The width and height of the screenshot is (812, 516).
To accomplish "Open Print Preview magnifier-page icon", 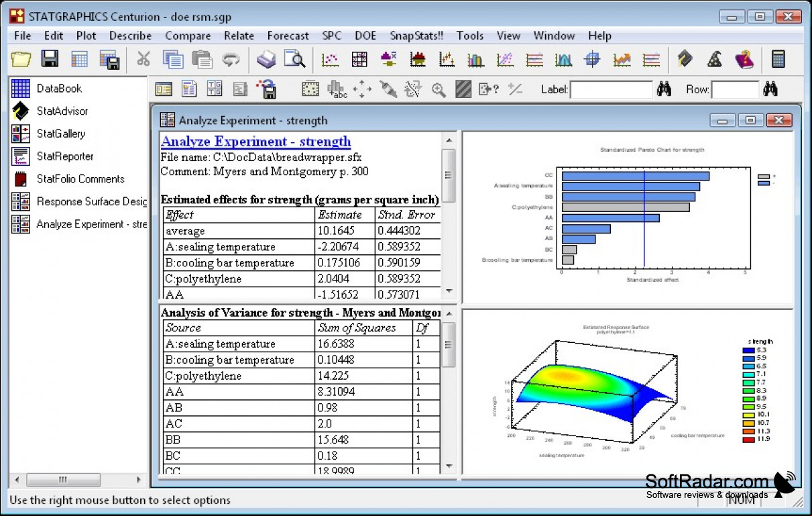I will point(294,59).
